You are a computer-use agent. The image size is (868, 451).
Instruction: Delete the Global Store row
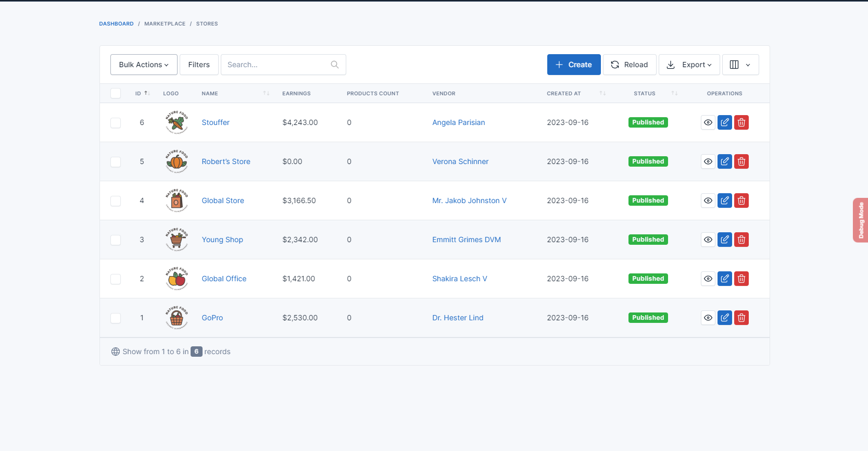pyautogui.click(x=741, y=201)
